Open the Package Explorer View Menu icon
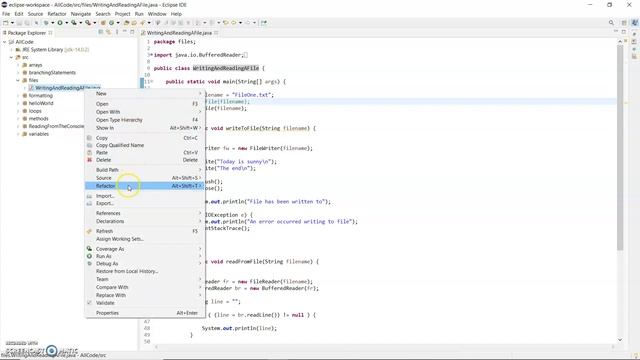 [117, 32]
